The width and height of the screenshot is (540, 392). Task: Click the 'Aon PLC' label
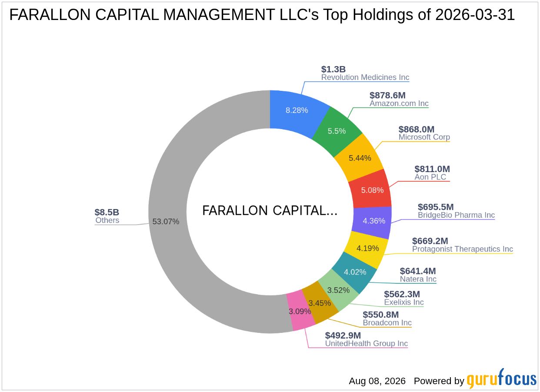click(430, 177)
